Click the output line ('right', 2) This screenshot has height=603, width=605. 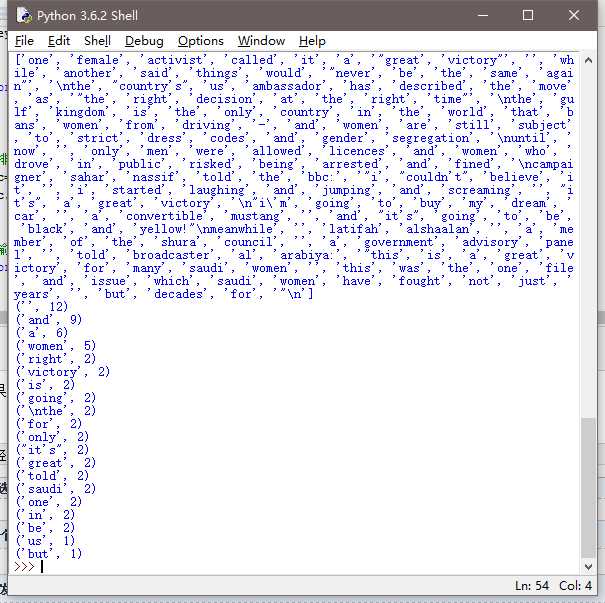pyautogui.click(x=56, y=359)
